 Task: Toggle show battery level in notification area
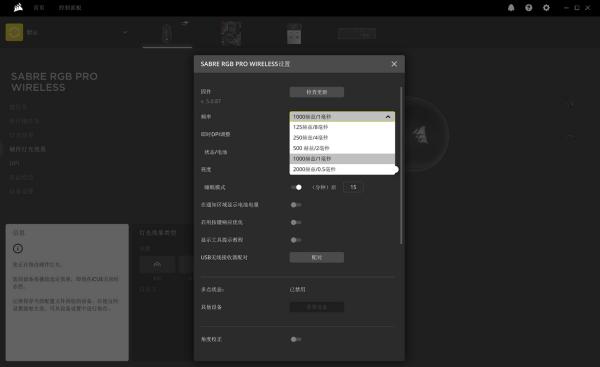point(296,205)
